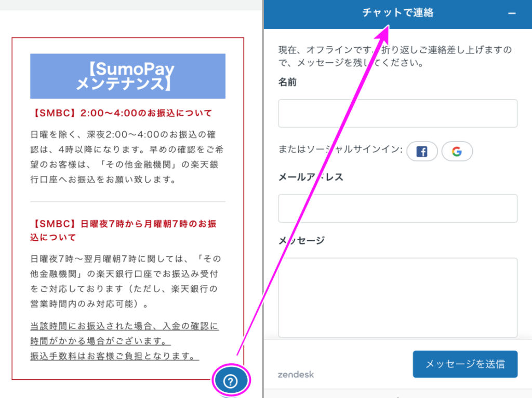The height and width of the screenshot is (398, 532).
Task: Click into the メッセージ message text area
Action: 397,298
